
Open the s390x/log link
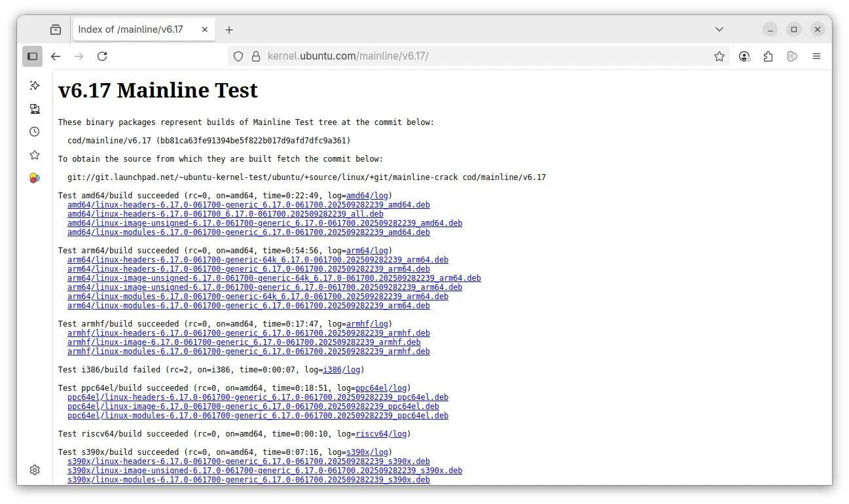[367, 452]
